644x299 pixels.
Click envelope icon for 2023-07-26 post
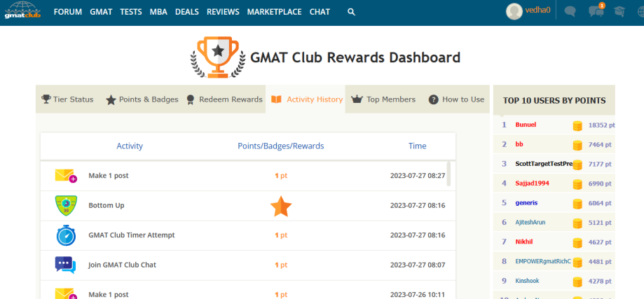click(66, 293)
